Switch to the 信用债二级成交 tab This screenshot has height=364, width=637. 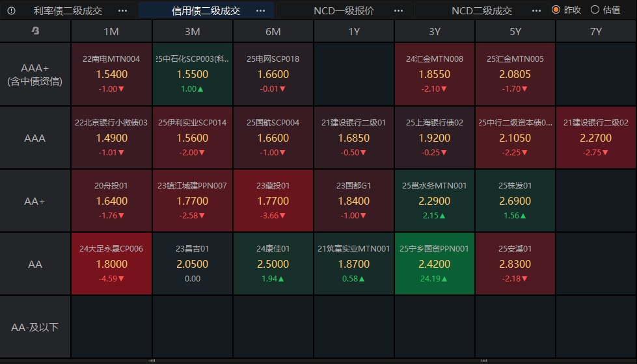pyautogui.click(x=206, y=10)
